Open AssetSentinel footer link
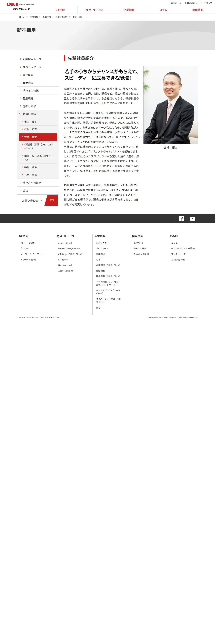Screen dimensions: 215x644 coord(66,271)
